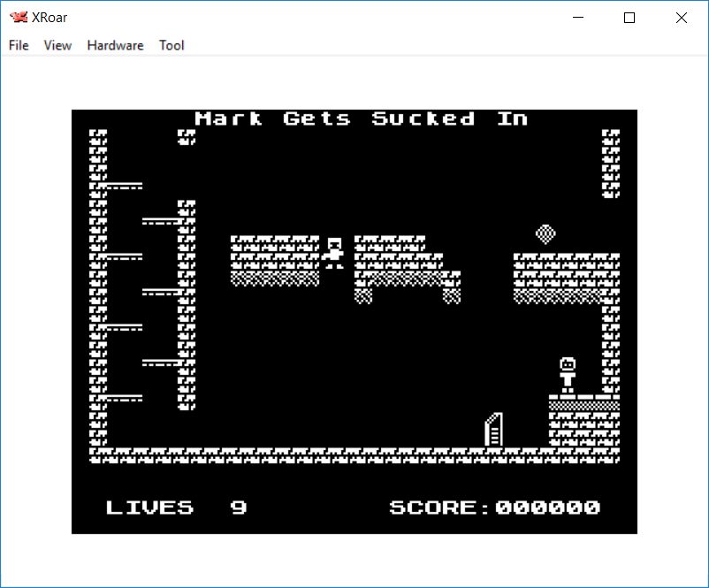The height and width of the screenshot is (588, 709).
Task: Click the player character sprite between platforms
Action: pos(334,253)
